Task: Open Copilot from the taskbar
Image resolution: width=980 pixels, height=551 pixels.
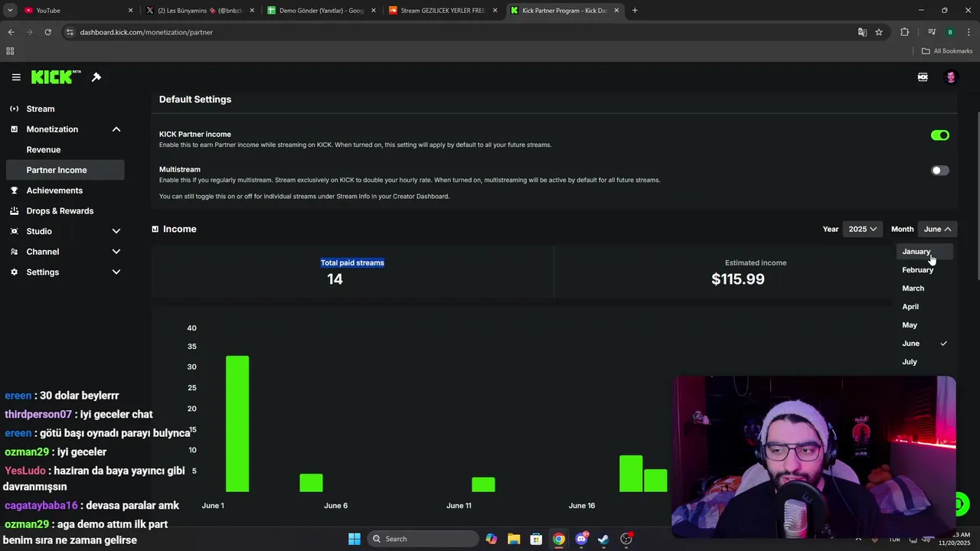Action: coord(491,539)
